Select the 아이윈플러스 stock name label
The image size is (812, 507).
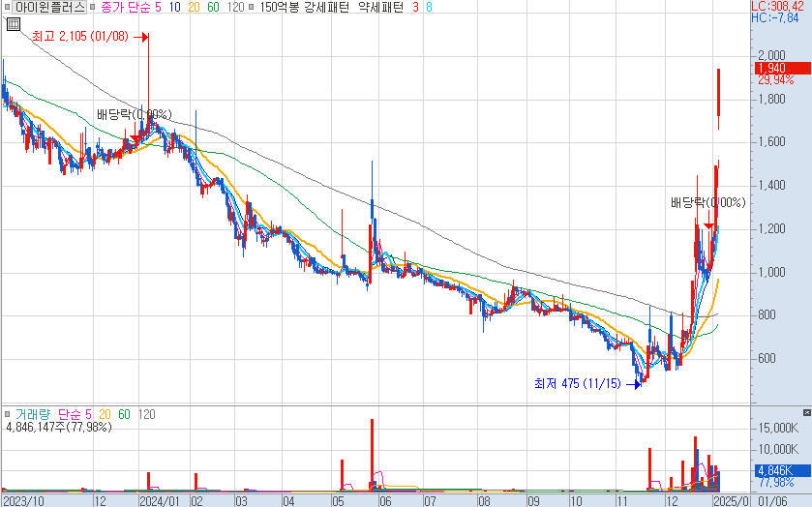point(49,7)
